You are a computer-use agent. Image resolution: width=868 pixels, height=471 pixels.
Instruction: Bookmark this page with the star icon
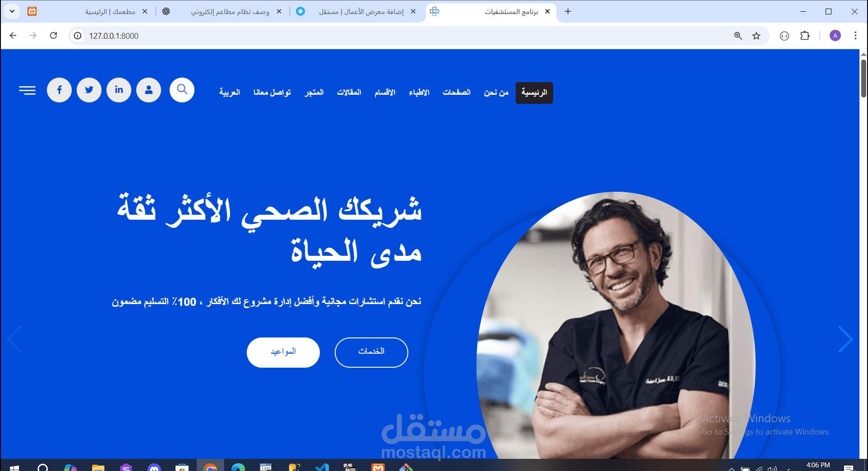(756, 36)
